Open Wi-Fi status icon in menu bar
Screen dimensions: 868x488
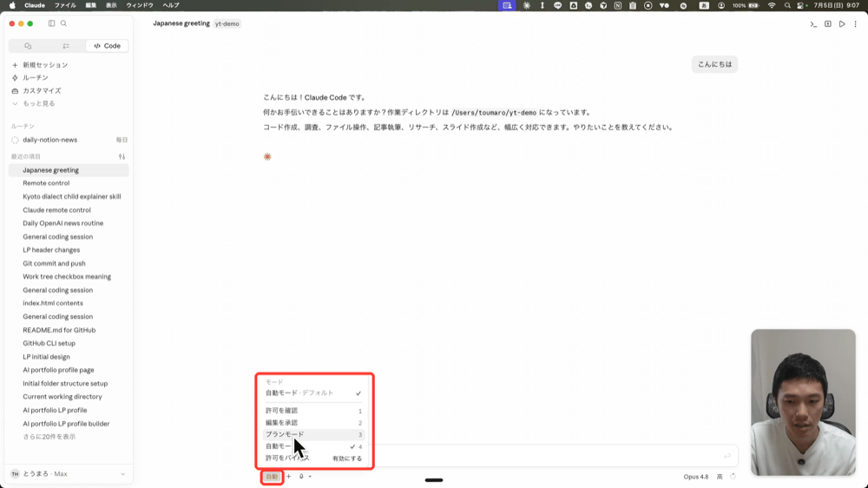[x=772, y=5]
